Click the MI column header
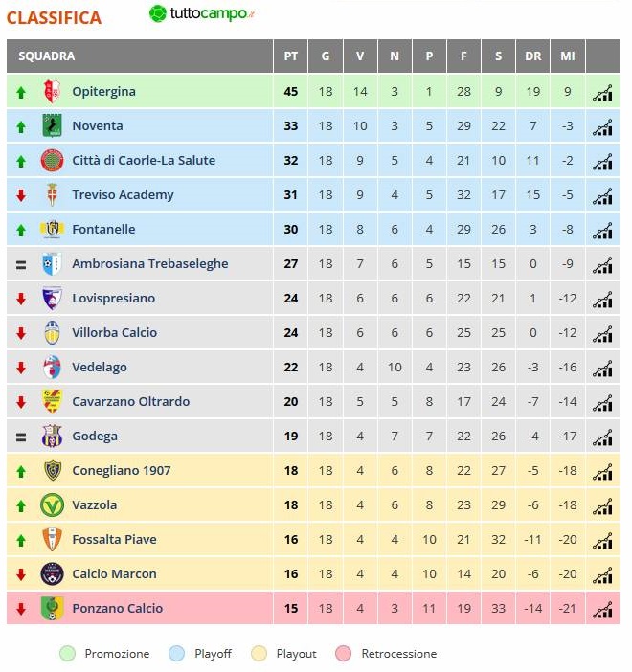Viewport: 632px width, 672px height. click(568, 56)
